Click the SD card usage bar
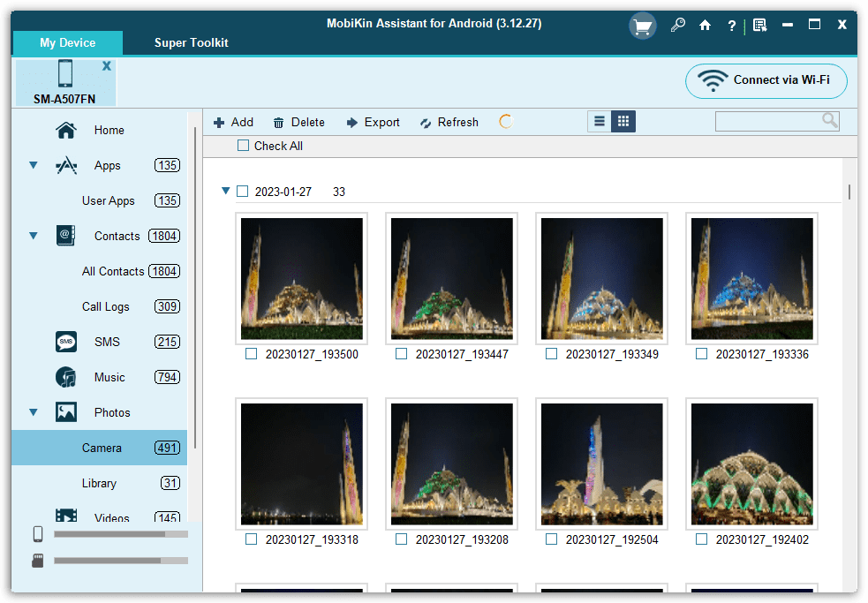 (121, 561)
